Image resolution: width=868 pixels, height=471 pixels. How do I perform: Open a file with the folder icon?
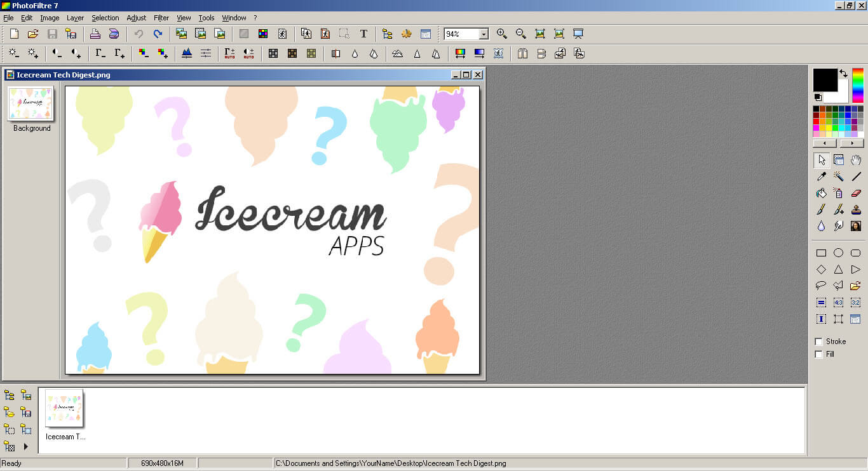tap(33, 34)
